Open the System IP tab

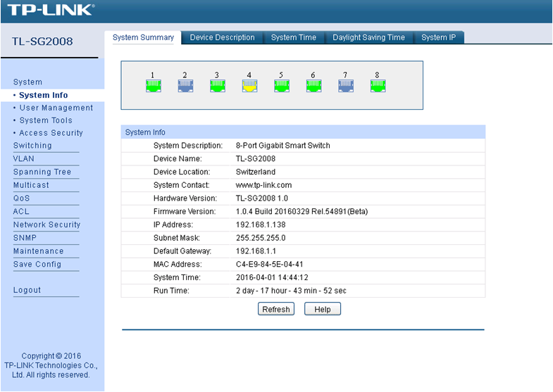[438, 37]
